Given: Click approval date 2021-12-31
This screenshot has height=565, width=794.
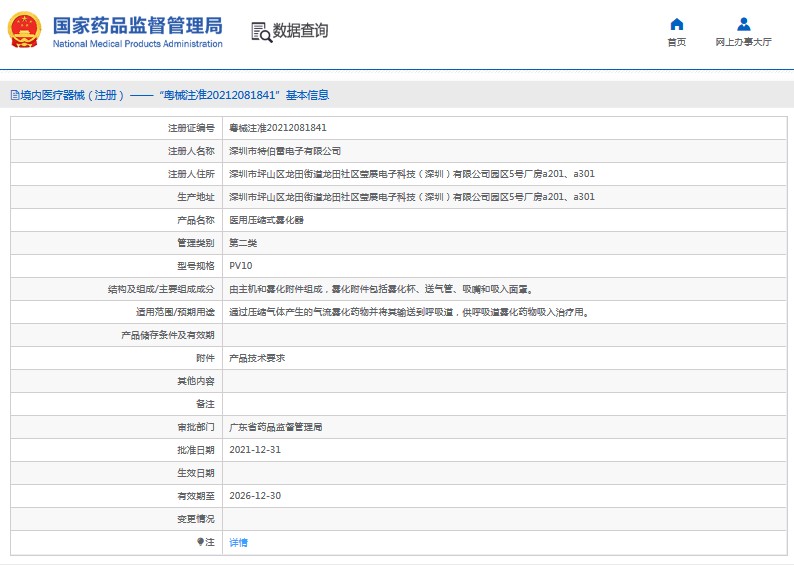Looking at the screenshot, I should point(255,450).
